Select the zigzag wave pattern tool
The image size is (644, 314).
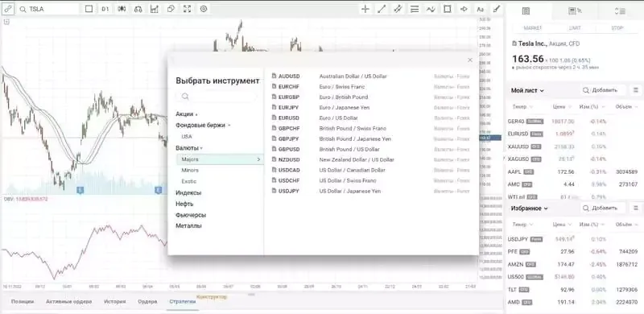click(x=431, y=9)
